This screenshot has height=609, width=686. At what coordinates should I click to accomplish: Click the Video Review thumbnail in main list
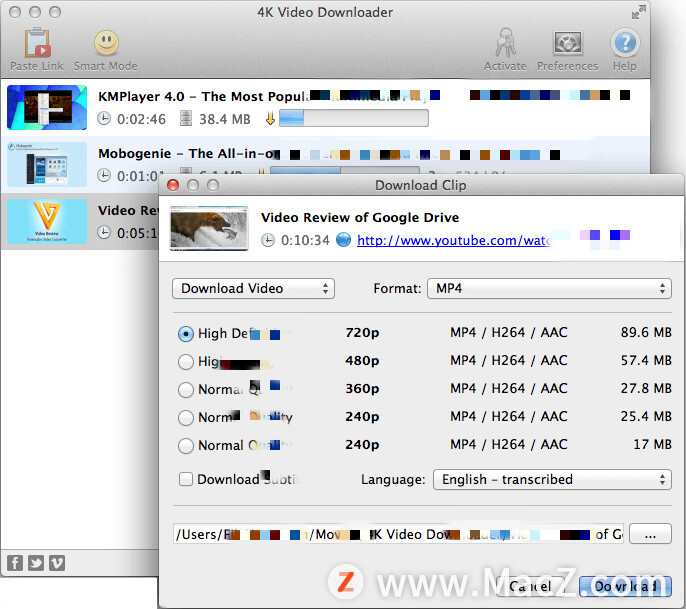pyautogui.click(x=47, y=221)
